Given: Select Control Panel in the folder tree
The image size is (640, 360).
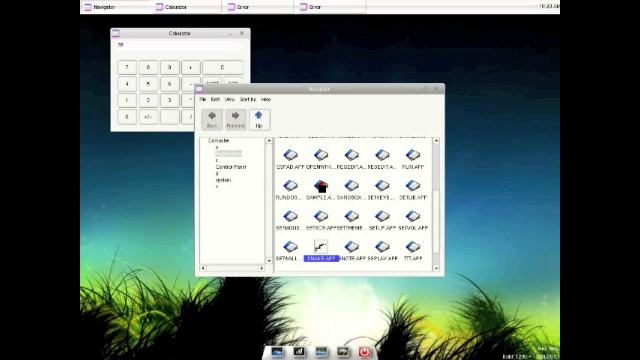Looking at the screenshot, I should (x=231, y=167).
